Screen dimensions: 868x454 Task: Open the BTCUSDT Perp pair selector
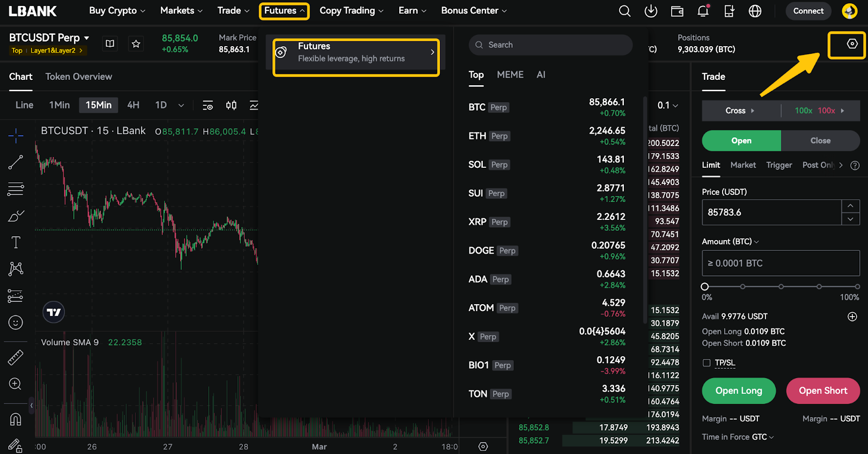pos(49,38)
